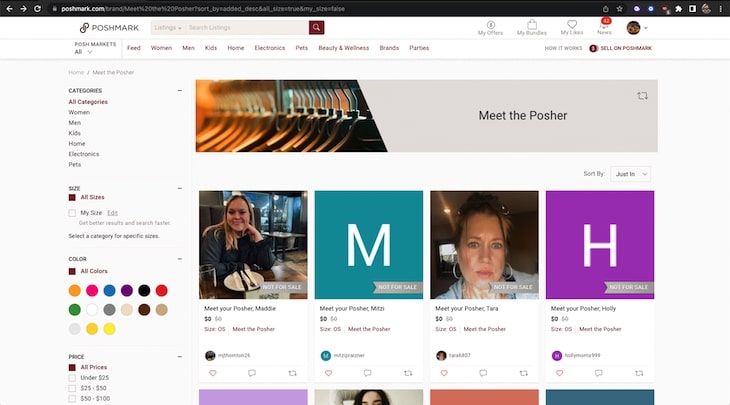Click Sell on Poshmark link

point(621,48)
